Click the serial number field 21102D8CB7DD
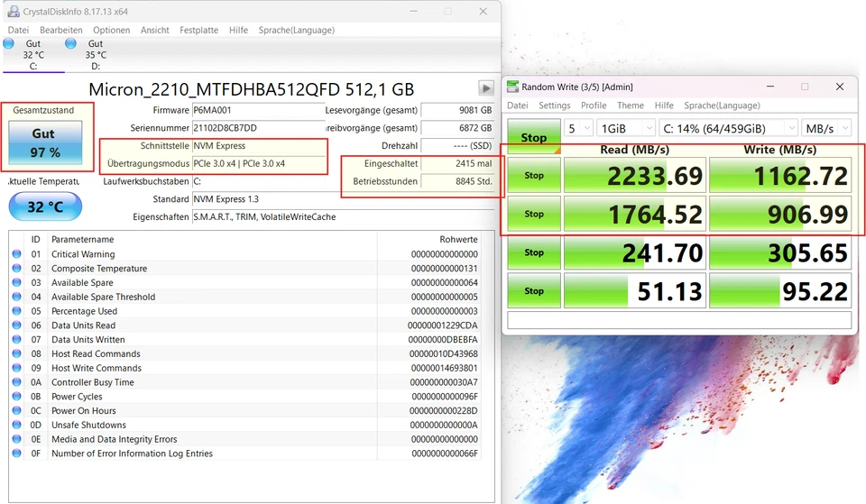 click(259, 127)
